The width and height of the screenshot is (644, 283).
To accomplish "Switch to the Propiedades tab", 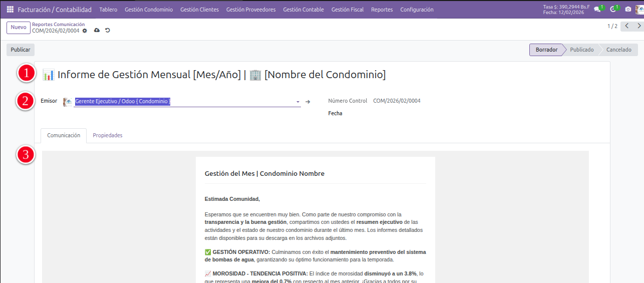I will [x=108, y=135].
